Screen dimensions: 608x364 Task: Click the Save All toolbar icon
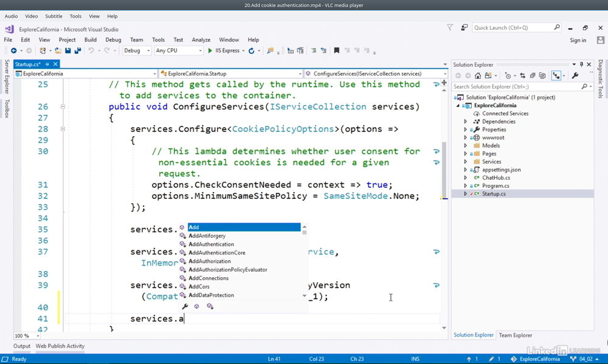click(78, 51)
